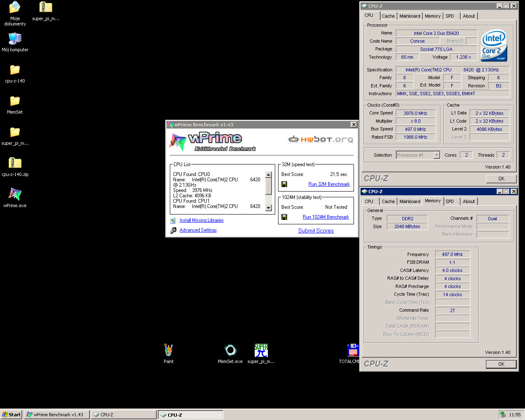Select the Super PI executable icon near bottom

261,350
